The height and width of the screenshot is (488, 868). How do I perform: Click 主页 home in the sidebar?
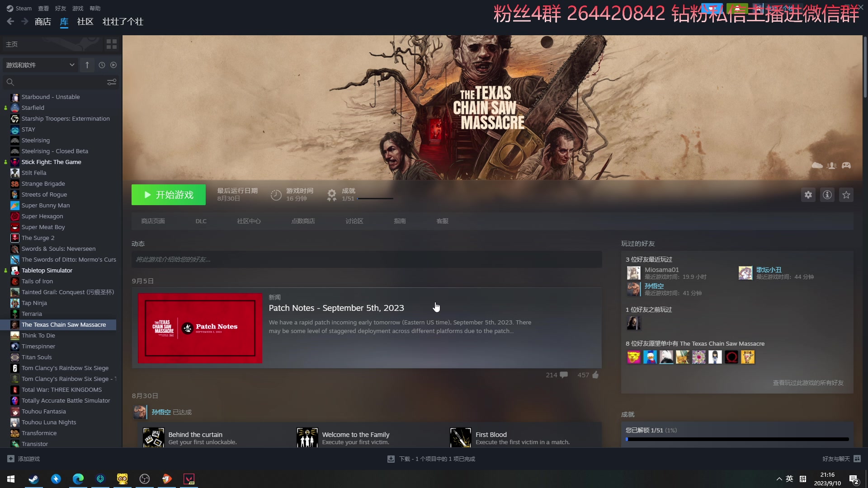(12, 44)
